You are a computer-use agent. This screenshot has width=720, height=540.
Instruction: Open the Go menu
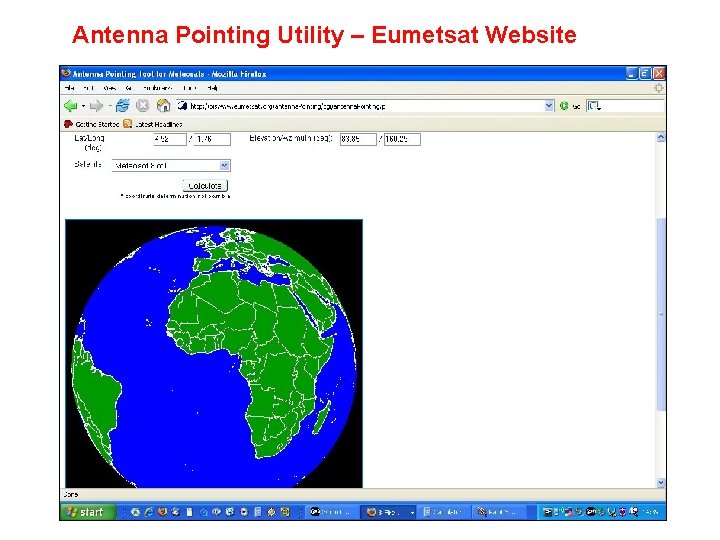pyautogui.click(x=129, y=88)
